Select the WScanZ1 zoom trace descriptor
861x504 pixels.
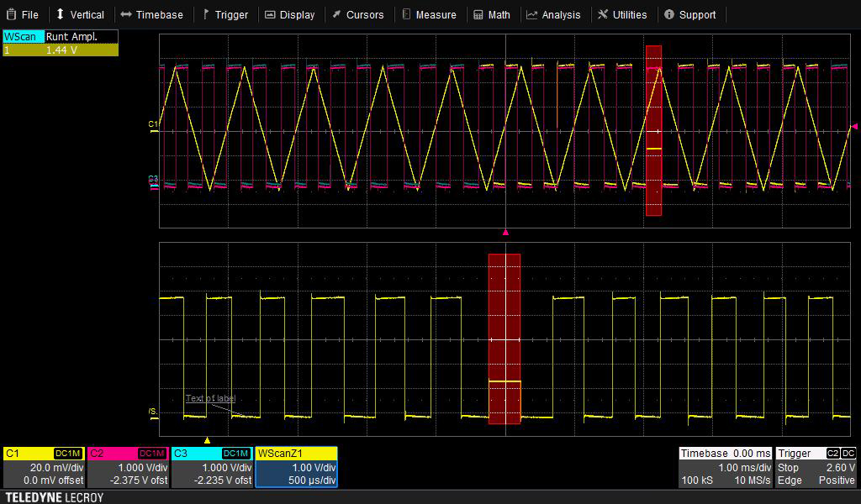296,467
